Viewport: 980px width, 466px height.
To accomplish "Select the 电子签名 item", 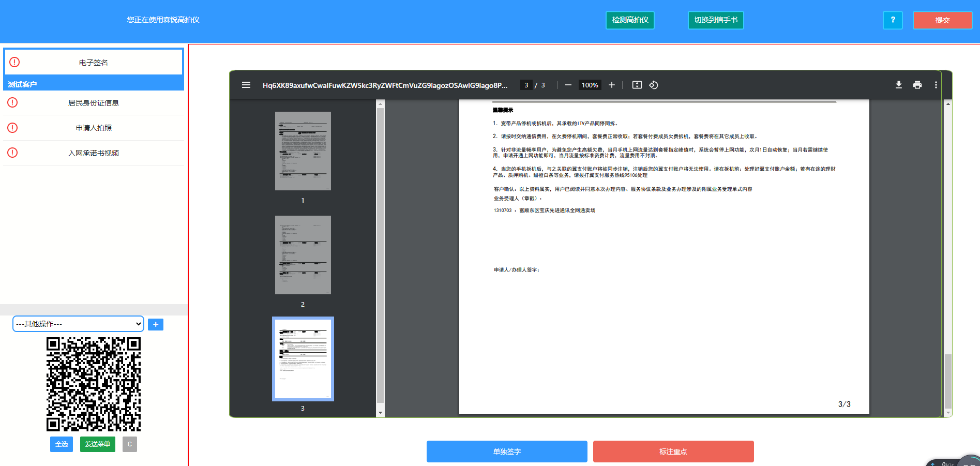I will 94,62.
